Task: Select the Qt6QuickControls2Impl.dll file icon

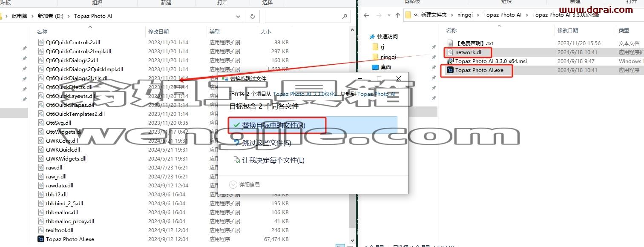Action: pos(41,52)
